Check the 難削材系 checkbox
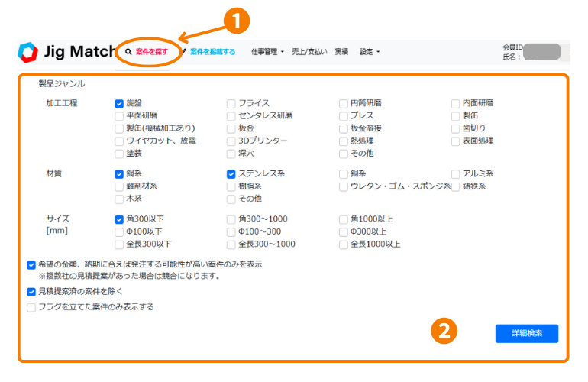This screenshot has width=588, height=382. pos(119,186)
